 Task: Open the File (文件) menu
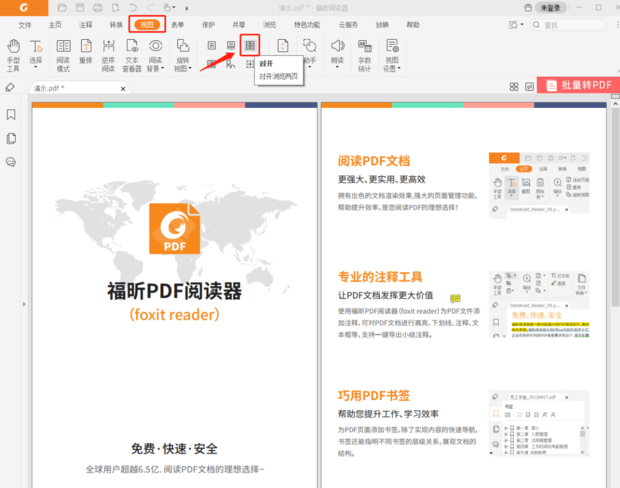click(25, 25)
